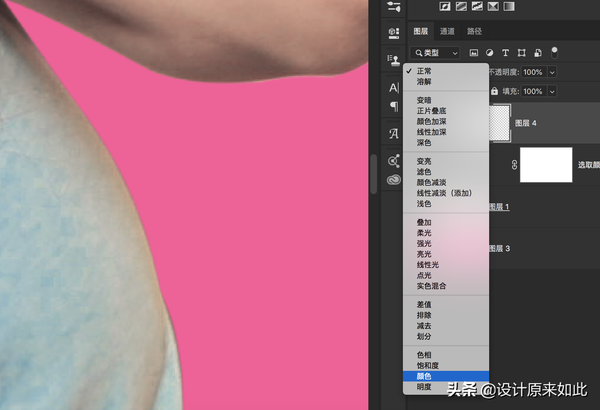Screen dimensions: 600x410
Task: Click the white layer mask thumbnail
Action: tap(545, 164)
